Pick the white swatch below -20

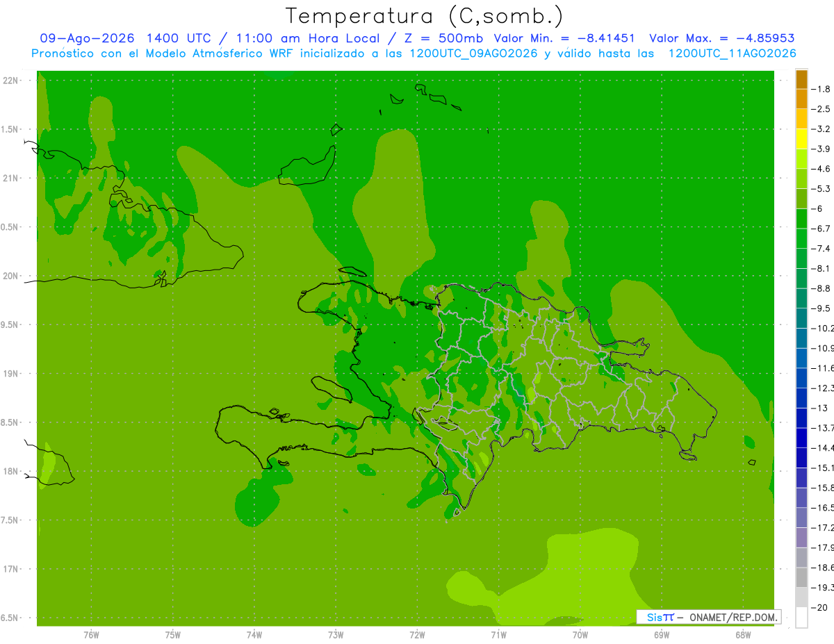[x=801, y=618]
